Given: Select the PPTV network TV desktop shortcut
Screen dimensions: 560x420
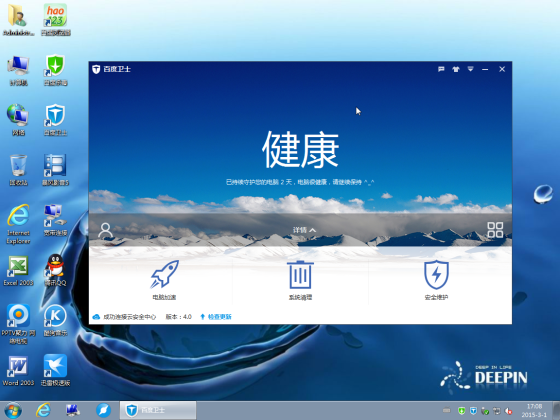Looking at the screenshot, I should 18,324.
